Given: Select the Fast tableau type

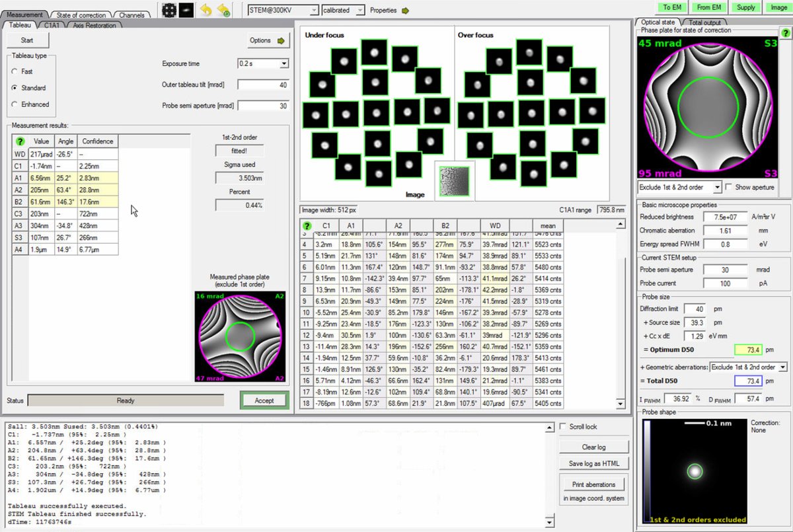Looking at the screenshot, I should pos(15,71).
